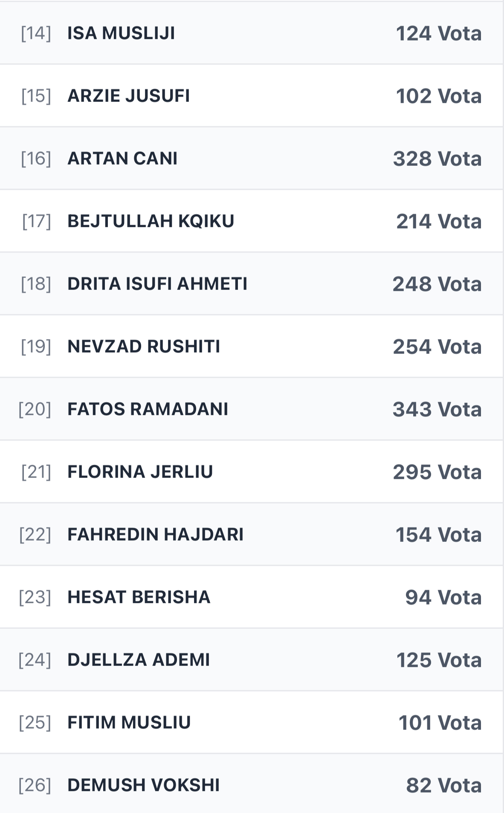Click candidate Florina Jerliu

(x=140, y=472)
